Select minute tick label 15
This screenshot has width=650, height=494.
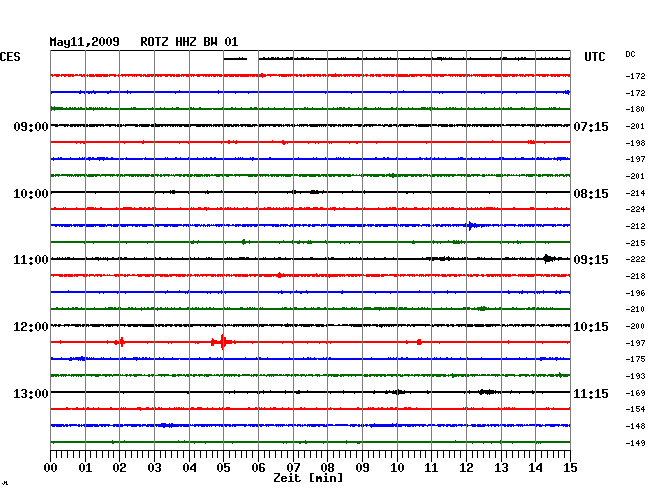coord(570,468)
